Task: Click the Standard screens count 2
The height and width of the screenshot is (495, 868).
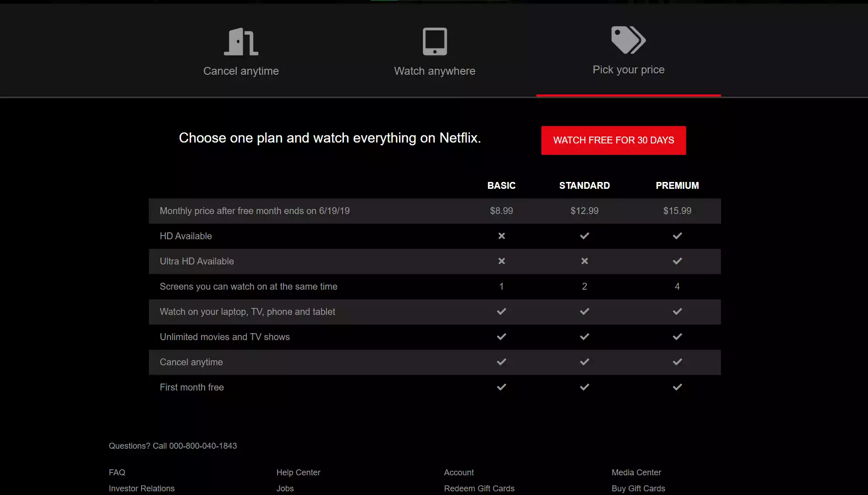Action: (x=584, y=286)
